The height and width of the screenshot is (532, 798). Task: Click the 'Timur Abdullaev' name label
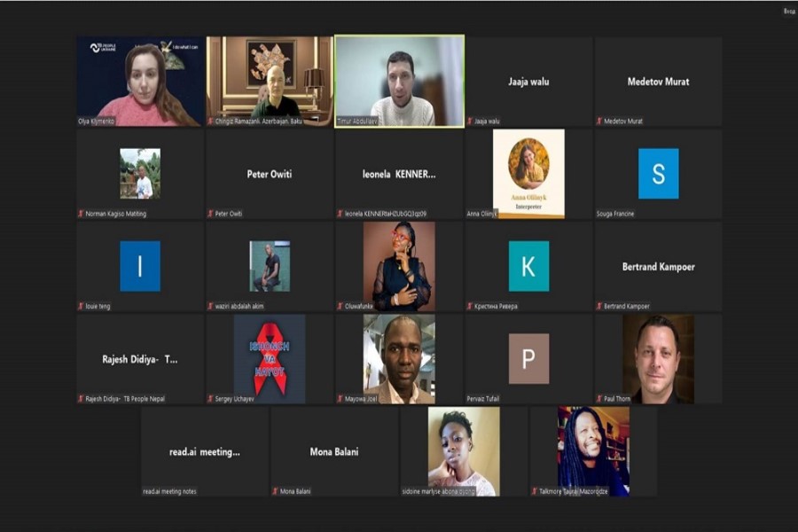pos(357,121)
